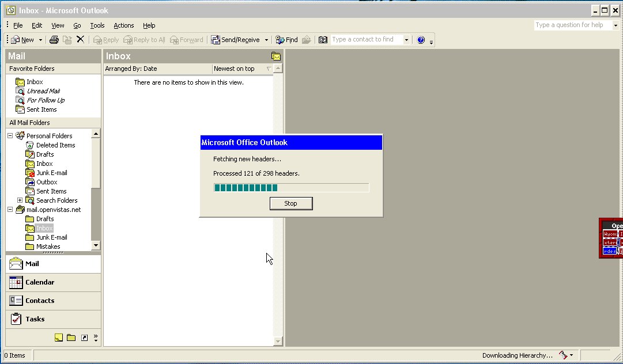This screenshot has height=364, width=623.
Task: Collapse the mail.openvistas.net node
Action: pos(10,209)
